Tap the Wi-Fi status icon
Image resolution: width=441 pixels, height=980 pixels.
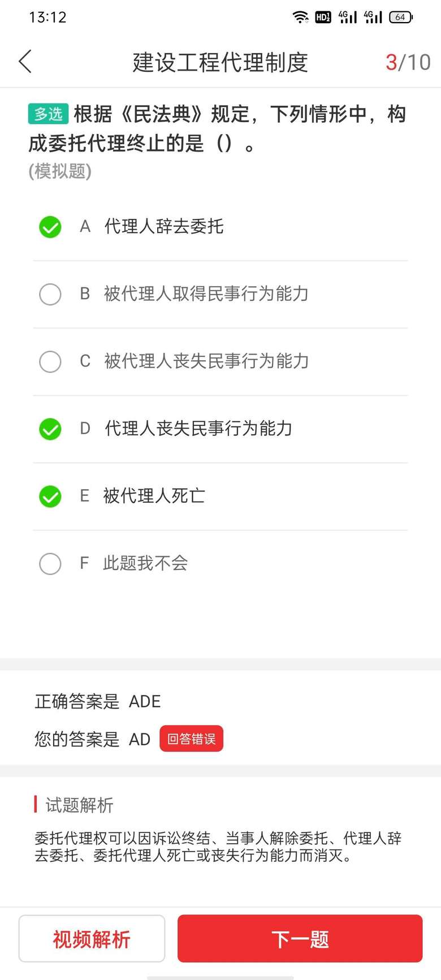[300, 17]
